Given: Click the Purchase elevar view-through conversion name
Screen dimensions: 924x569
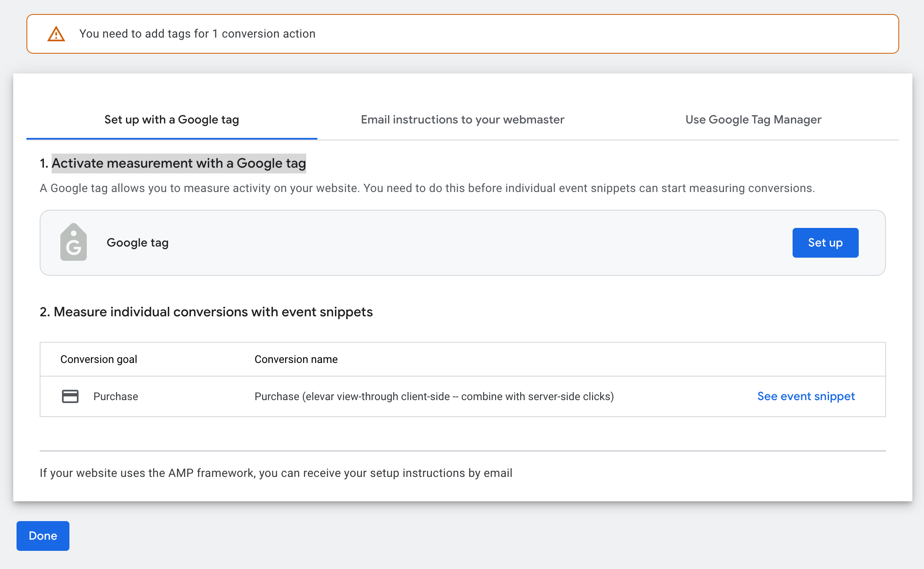Looking at the screenshot, I should (434, 396).
